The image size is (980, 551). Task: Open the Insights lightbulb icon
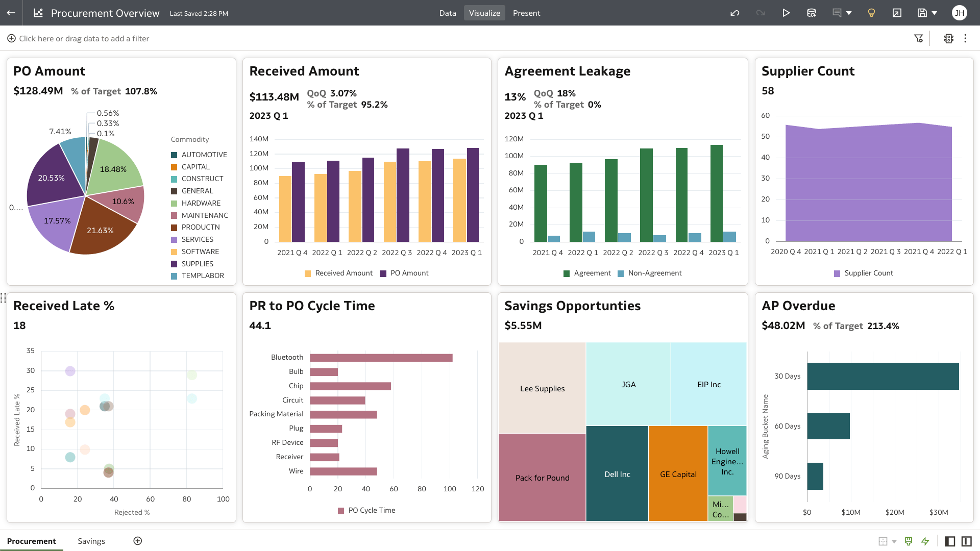(x=871, y=13)
